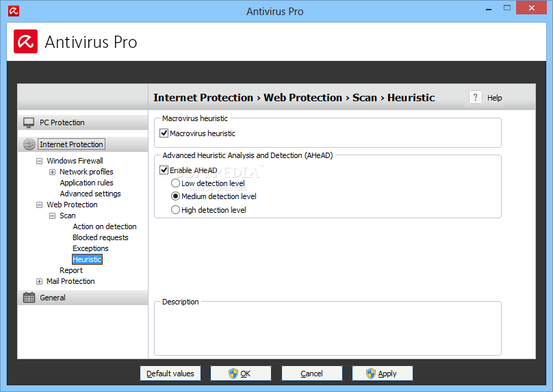Click the Cancel button
553x392 pixels.
tap(312, 374)
